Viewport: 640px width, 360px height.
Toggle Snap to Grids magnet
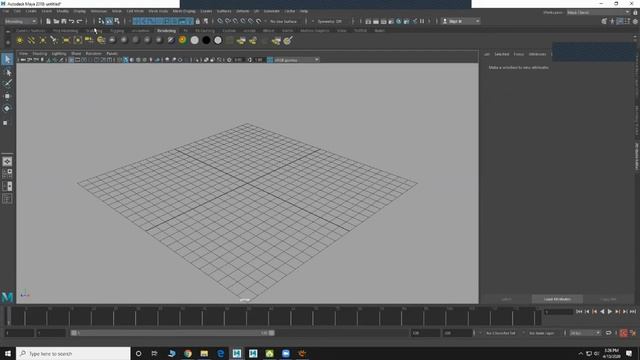(x=220, y=21)
